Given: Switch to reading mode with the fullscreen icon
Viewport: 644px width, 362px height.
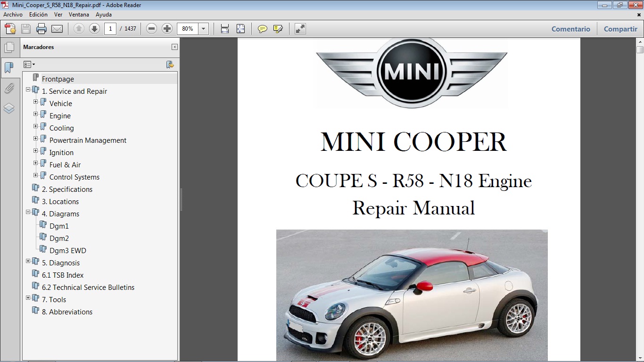Looking at the screenshot, I should tap(299, 29).
